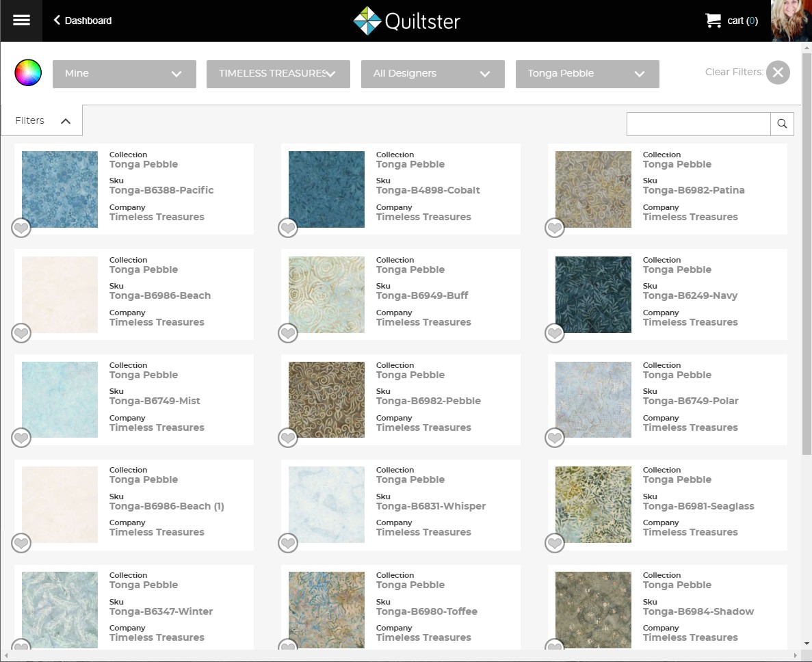Open the Tonga Pebble collection dropdown

pyautogui.click(x=587, y=74)
